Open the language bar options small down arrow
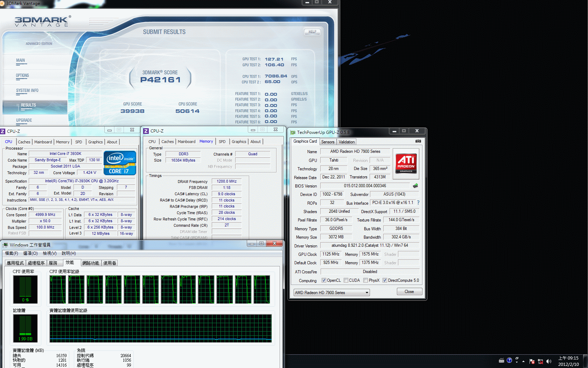This screenshot has width=588, height=368. coord(517,362)
